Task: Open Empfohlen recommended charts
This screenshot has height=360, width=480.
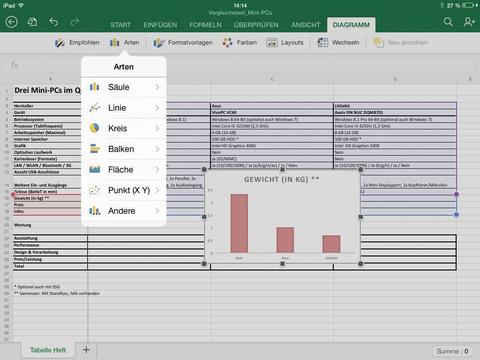Action: click(x=77, y=43)
